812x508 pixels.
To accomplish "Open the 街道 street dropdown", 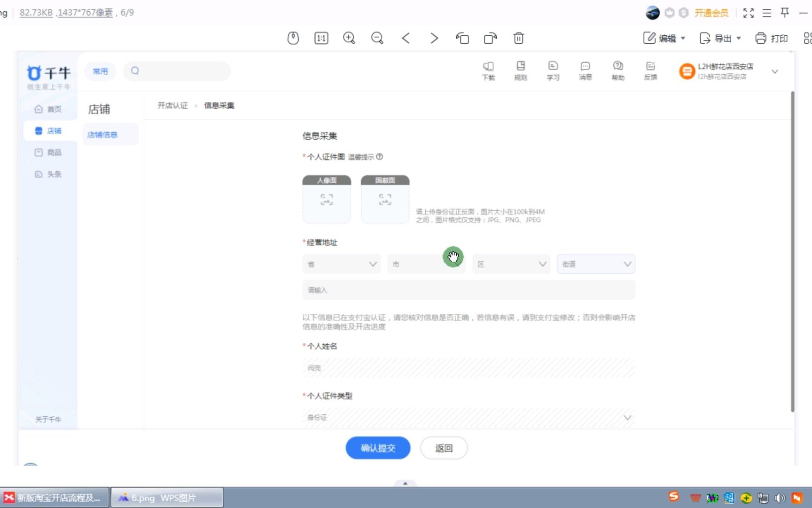I will pos(596,264).
